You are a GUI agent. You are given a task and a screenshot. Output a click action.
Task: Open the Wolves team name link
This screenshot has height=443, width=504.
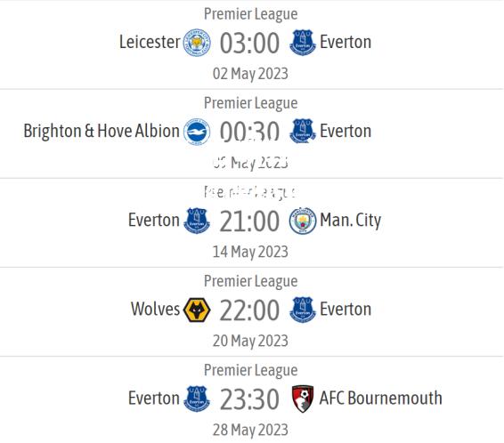pyautogui.click(x=155, y=309)
